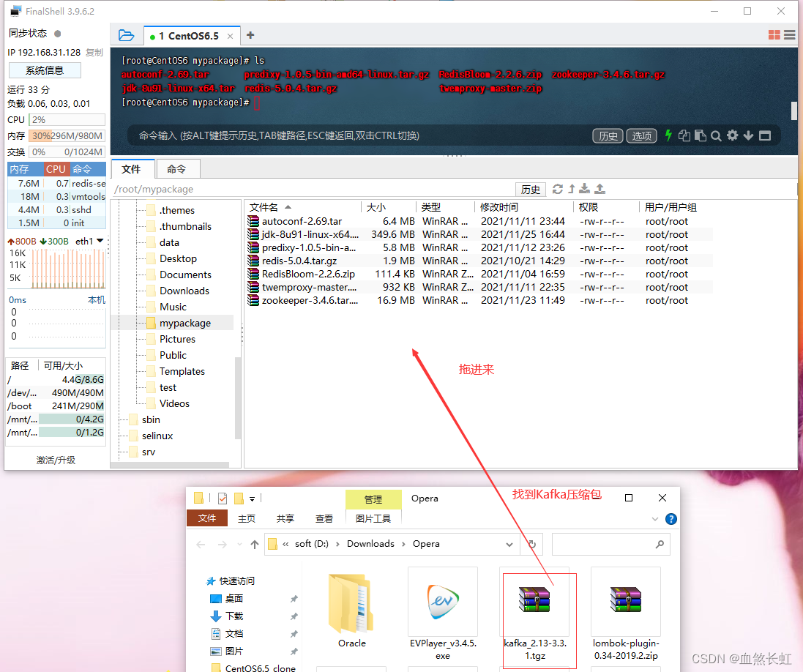This screenshot has height=672, width=803.
Task: Open the FinalShell hamburger menu
Action: pos(790,35)
